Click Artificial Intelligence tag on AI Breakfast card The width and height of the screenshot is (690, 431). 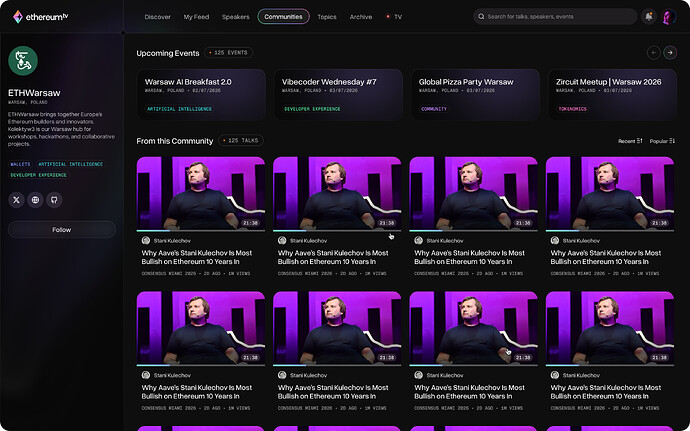point(179,109)
